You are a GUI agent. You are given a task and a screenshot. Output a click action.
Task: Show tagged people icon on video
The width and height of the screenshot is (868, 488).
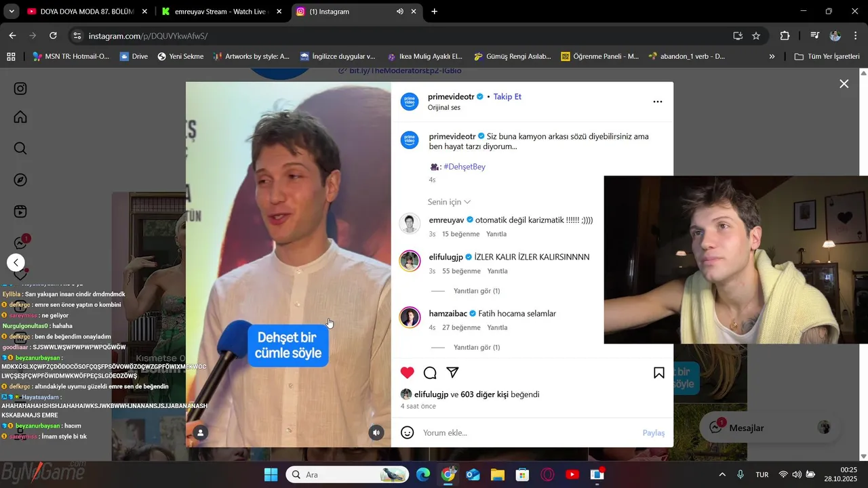(200, 432)
